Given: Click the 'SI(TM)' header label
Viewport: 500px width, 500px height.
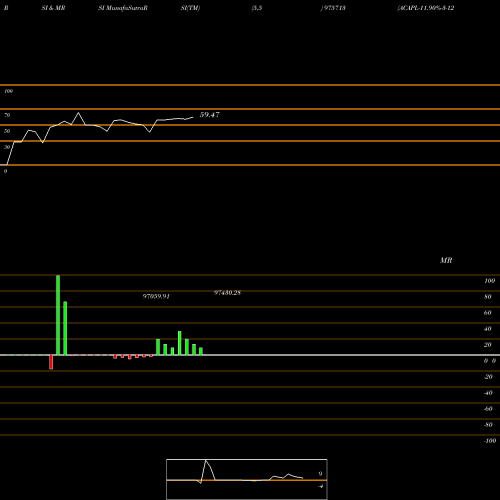Looking at the screenshot, I should click(x=190, y=8).
